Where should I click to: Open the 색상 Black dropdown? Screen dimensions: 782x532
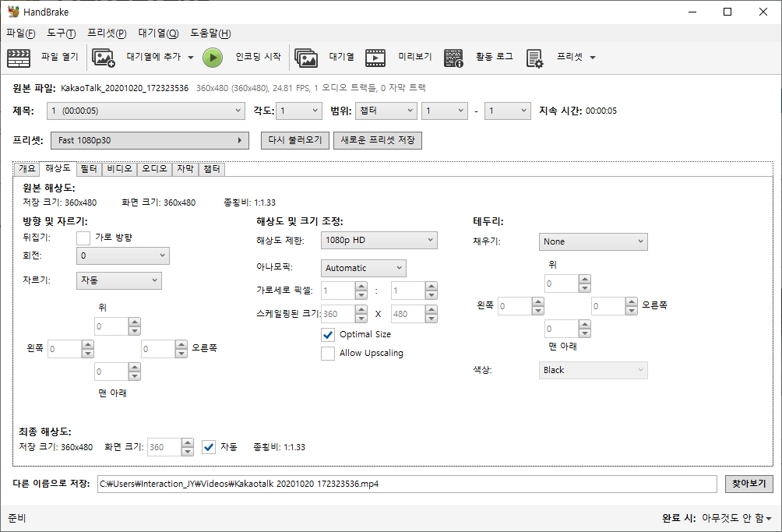(x=593, y=371)
